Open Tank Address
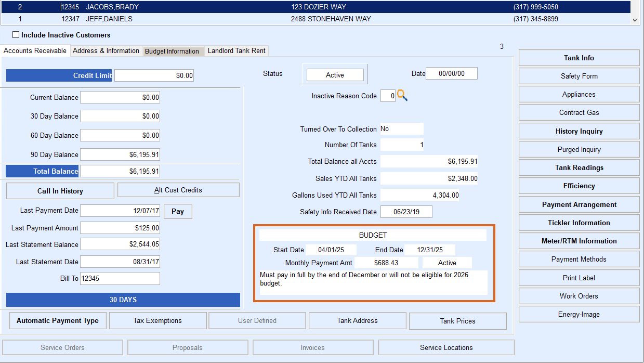Image resolution: width=644 pixels, height=363 pixels. click(x=358, y=320)
